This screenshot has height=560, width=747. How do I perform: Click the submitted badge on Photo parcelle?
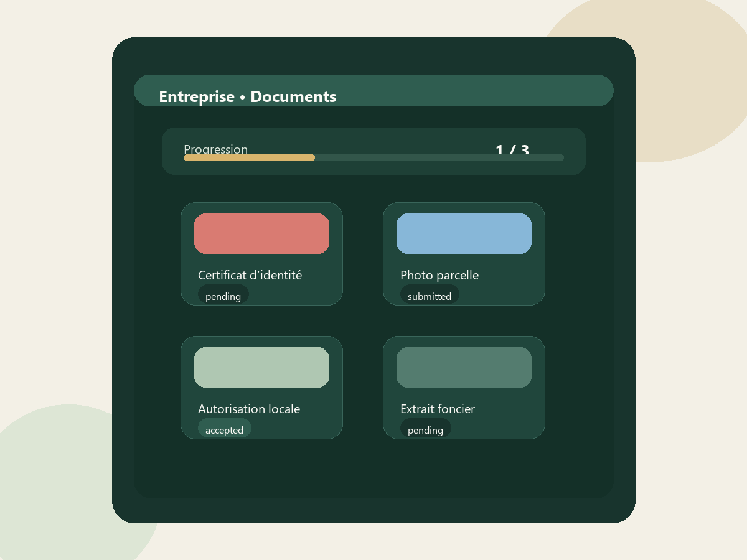(430, 296)
